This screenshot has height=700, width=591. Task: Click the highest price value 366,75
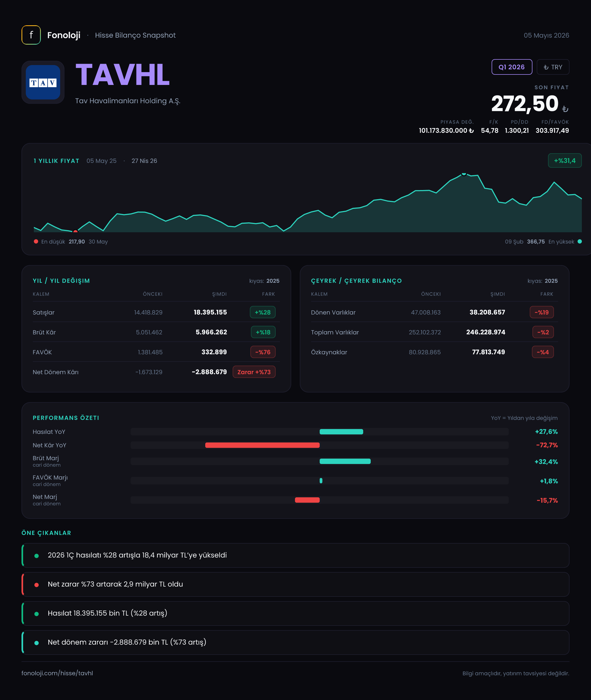point(536,241)
